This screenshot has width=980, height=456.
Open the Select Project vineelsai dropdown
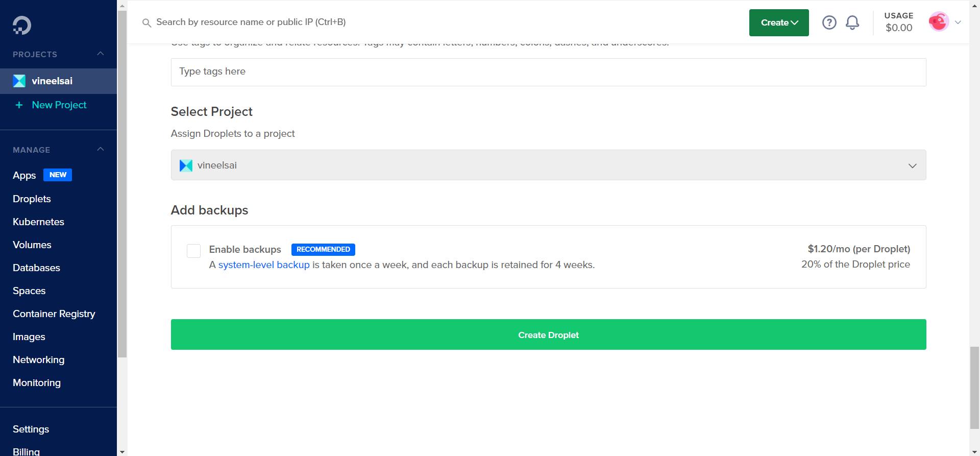548,165
